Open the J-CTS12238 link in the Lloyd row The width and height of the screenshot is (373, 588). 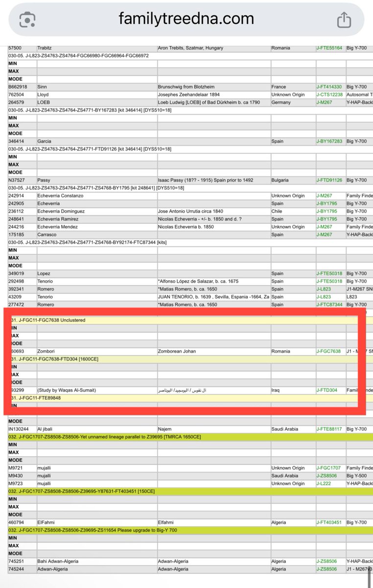click(x=330, y=95)
